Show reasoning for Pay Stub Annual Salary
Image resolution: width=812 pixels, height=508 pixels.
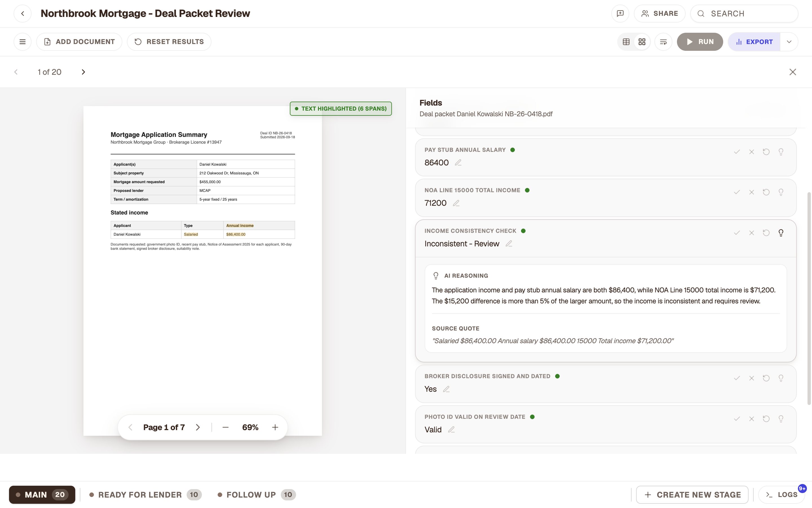click(781, 152)
